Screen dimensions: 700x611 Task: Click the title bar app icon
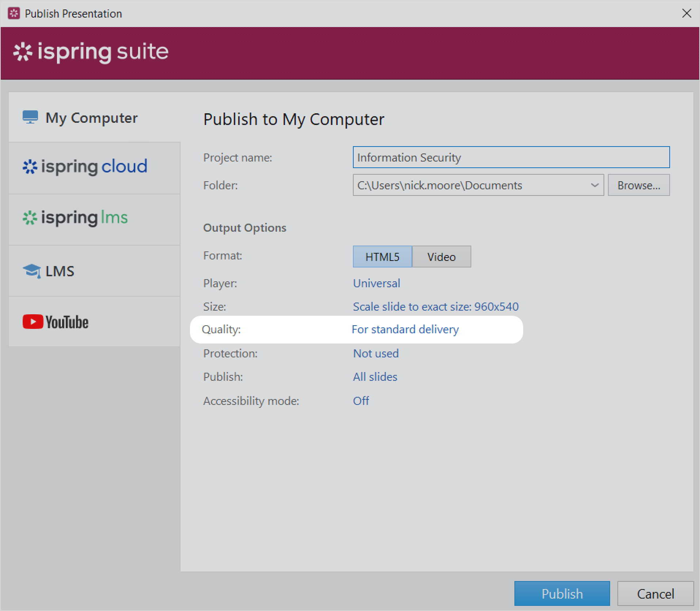coord(14,14)
